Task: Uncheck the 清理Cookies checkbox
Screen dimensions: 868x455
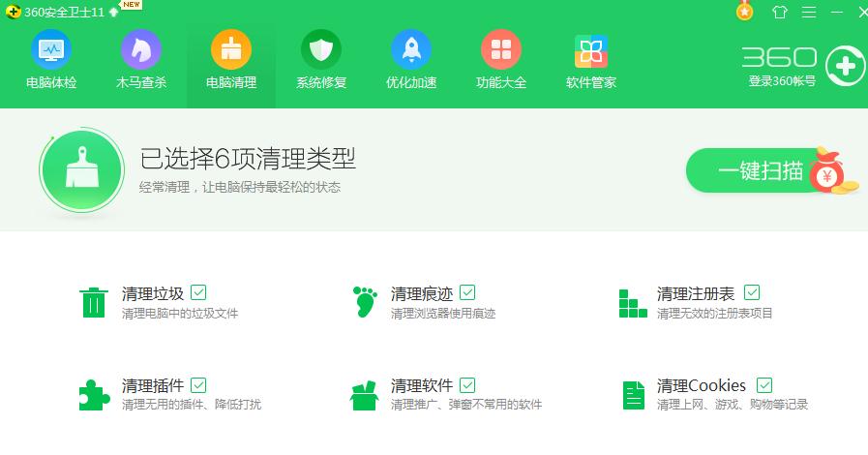Action: click(x=763, y=384)
